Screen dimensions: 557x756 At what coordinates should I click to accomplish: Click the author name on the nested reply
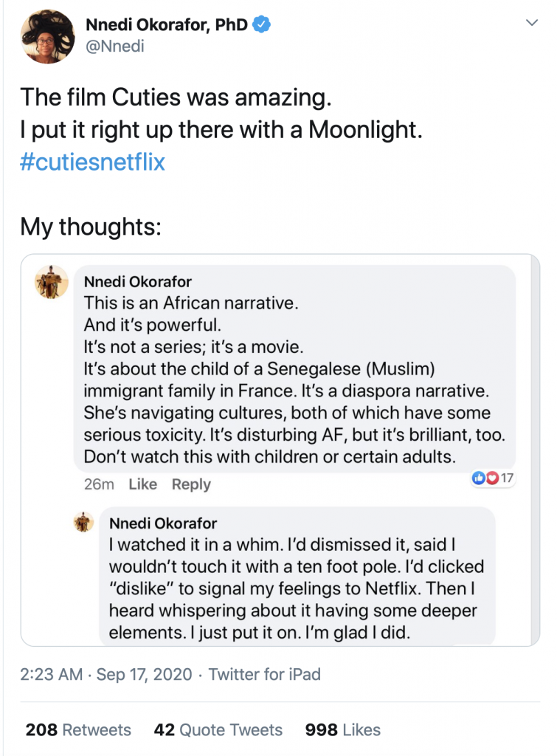163,523
